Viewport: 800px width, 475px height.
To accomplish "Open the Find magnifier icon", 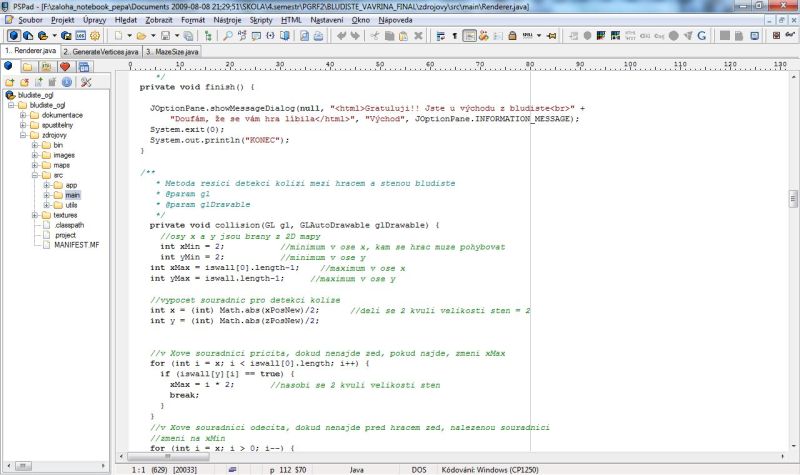I will [x=228, y=36].
